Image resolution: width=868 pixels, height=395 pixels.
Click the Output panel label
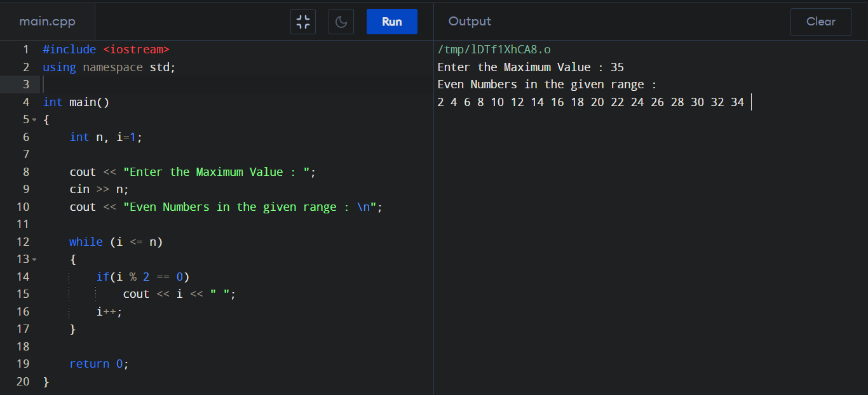tap(470, 22)
